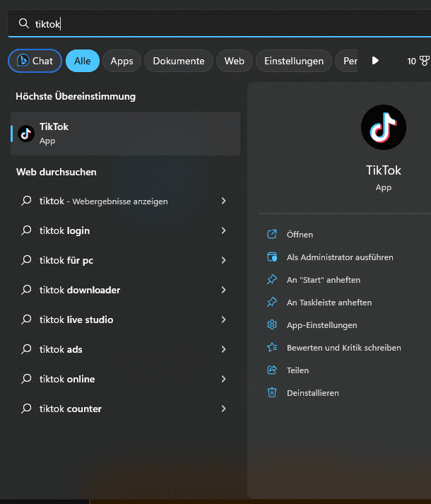Click the TikTok icon in the best match row
Screen dimensions: 431x504
26,134
